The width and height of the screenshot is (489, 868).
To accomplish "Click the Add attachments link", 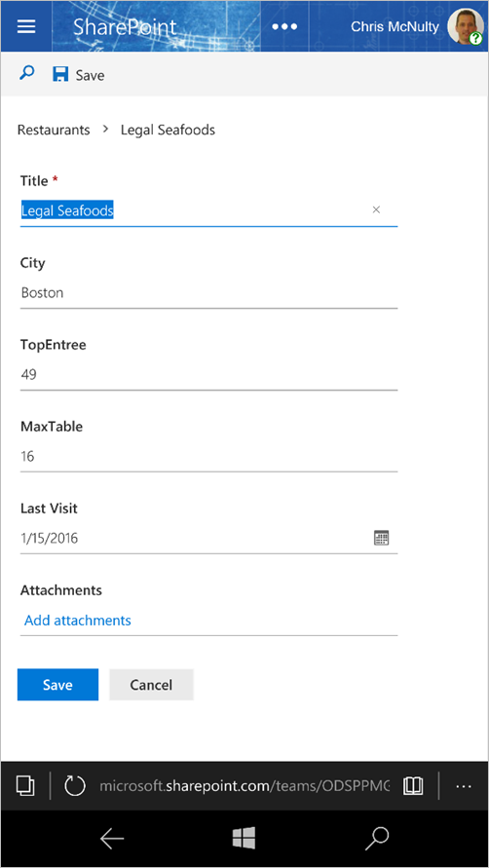I will point(78,620).
